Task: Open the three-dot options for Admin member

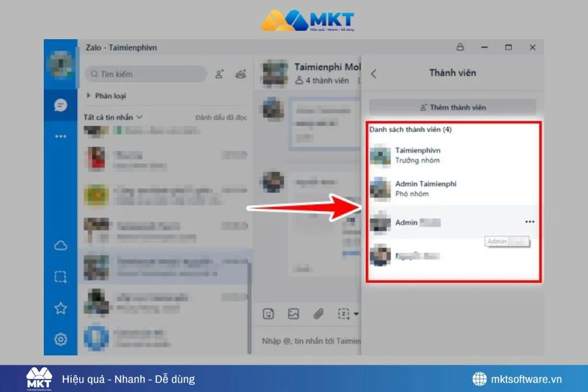Action: pos(529,222)
